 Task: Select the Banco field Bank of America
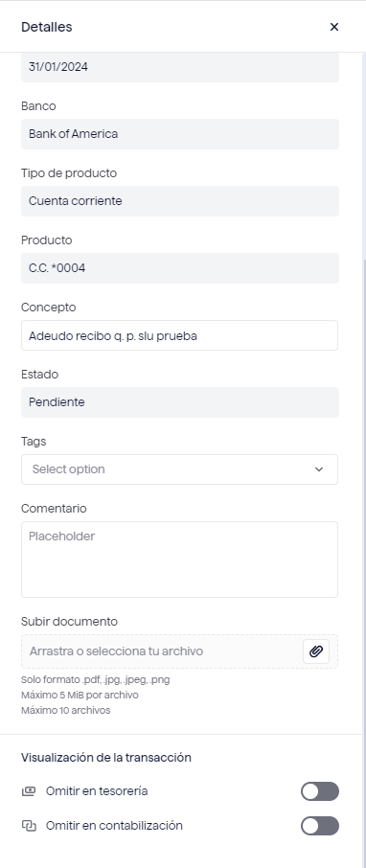(x=180, y=134)
